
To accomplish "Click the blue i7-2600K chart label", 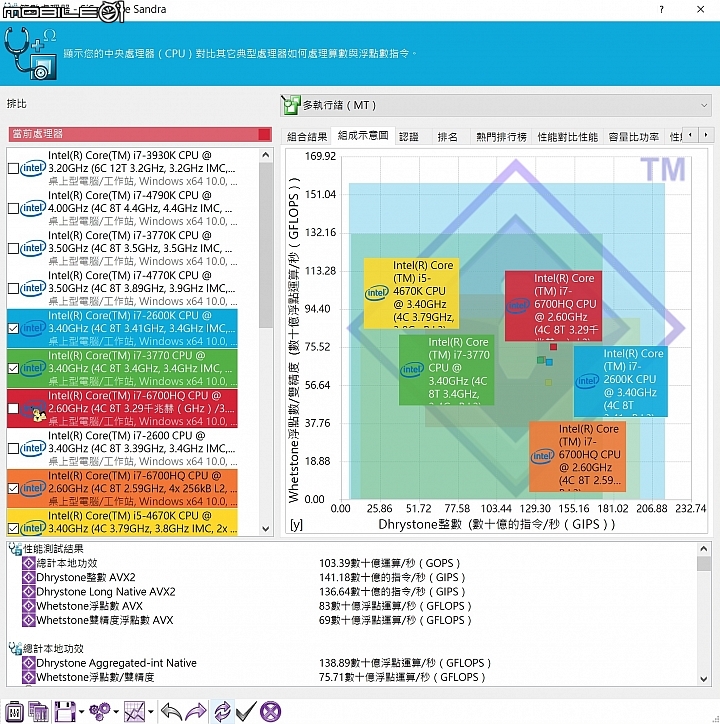I will (x=620, y=381).
